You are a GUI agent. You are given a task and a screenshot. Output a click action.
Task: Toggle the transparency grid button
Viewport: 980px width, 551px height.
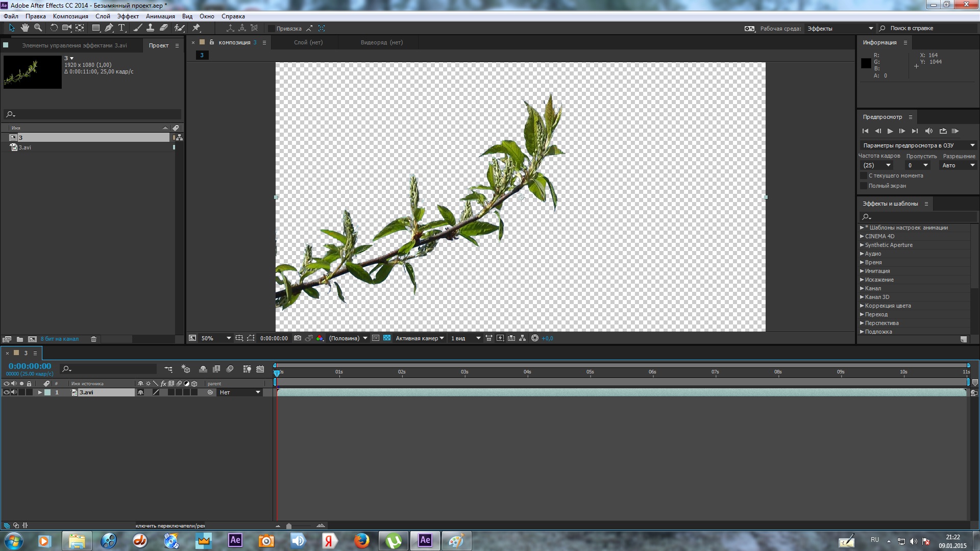click(387, 338)
